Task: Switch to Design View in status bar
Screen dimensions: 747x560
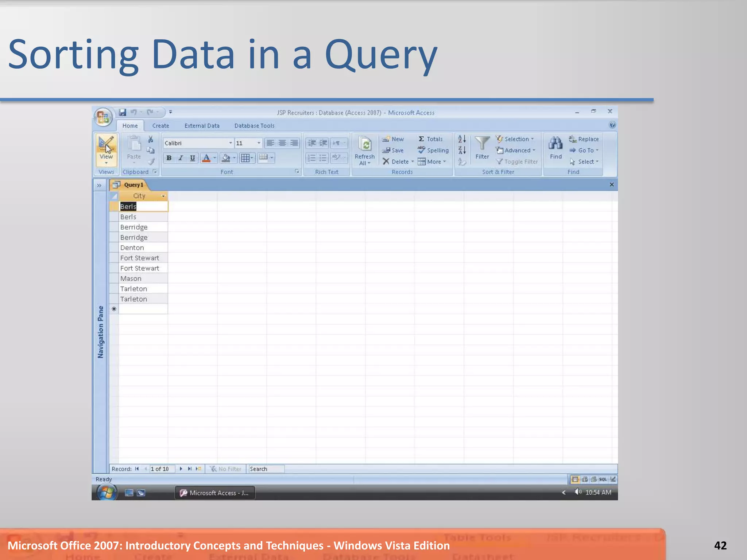Action: tap(613, 479)
